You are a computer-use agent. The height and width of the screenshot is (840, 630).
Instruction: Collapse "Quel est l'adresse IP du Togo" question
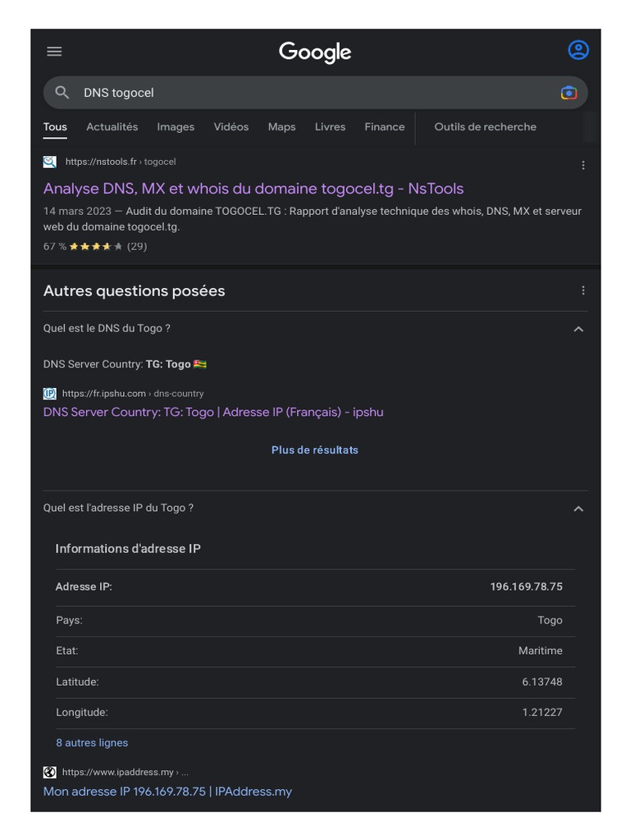[578, 509]
